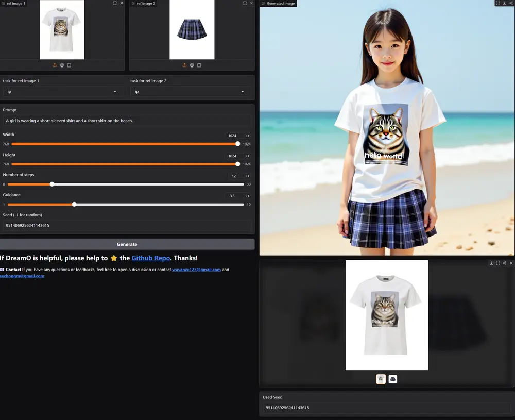Click the Used Seed output field

(x=387, y=408)
